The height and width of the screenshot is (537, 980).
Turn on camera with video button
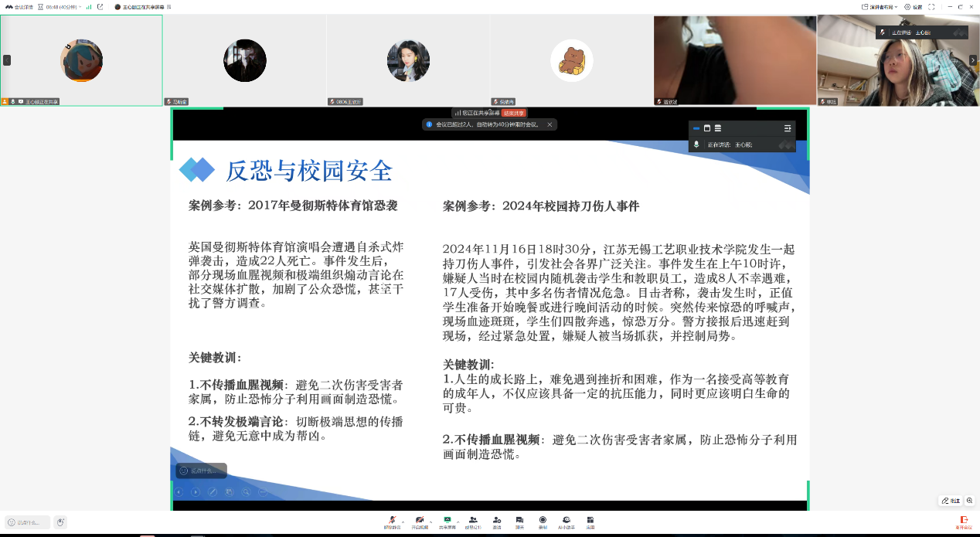419,521
